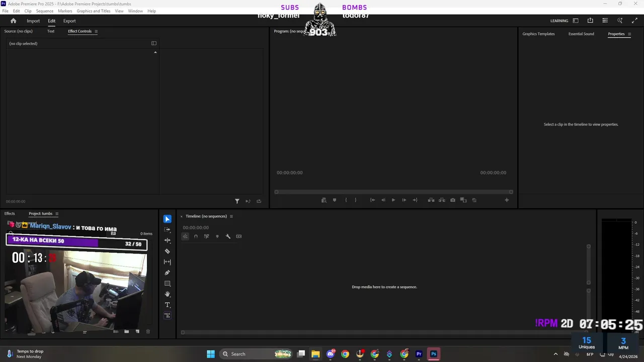Toggle Snap in Timeline magnet icon
The width and height of the screenshot is (644, 362).
click(x=196, y=236)
